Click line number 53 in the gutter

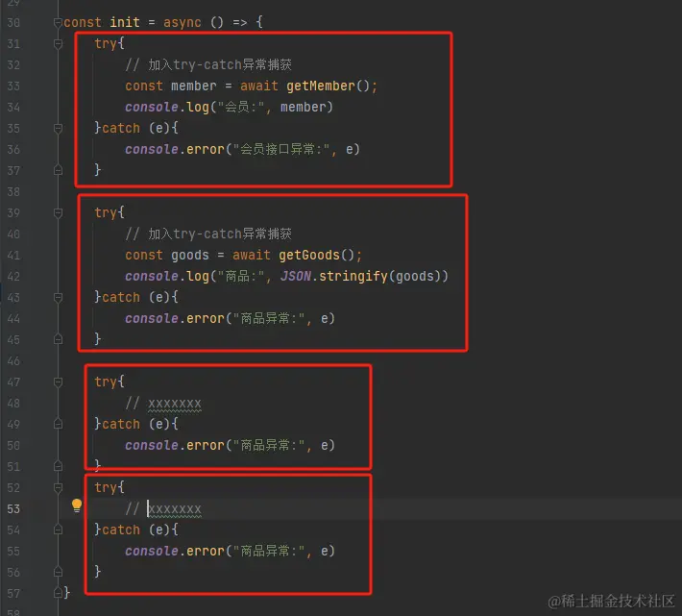point(13,509)
